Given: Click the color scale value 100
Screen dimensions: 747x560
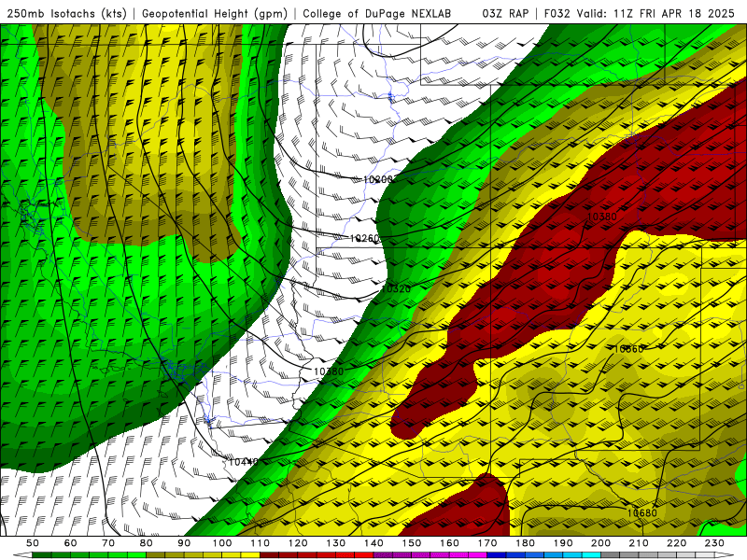Looking at the screenshot, I should (x=222, y=543).
